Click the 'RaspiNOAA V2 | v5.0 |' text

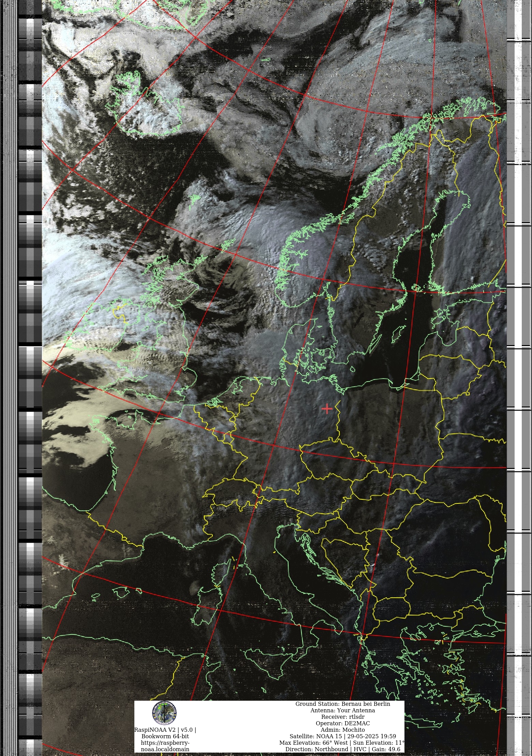pyautogui.click(x=165, y=730)
